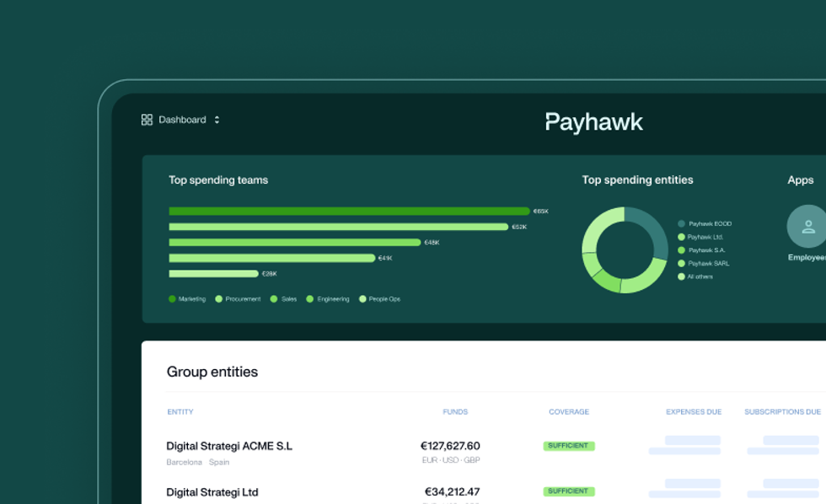
Task: Click the Payhawk EOOD legend marker
Action: coord(680,224)
